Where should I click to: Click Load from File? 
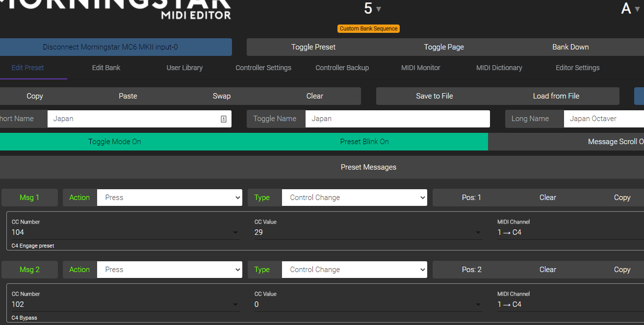(x=556, y=96)
